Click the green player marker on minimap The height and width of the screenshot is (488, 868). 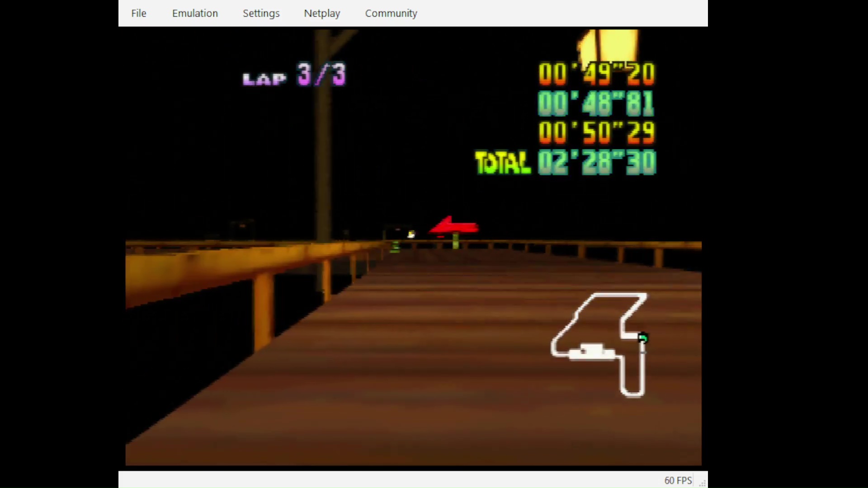click(x=642, y=338)
